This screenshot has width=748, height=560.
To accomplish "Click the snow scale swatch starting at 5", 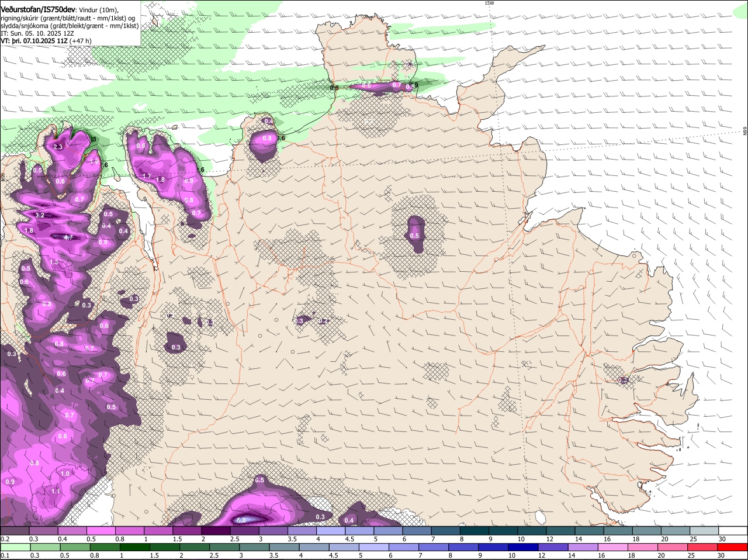I will [388, 530].
